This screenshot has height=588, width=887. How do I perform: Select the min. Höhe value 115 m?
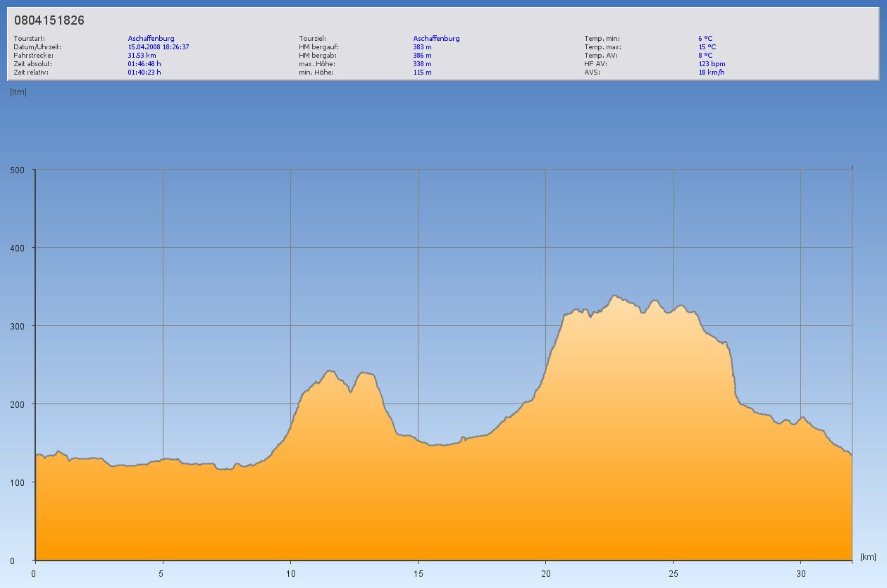pos(422,73)
